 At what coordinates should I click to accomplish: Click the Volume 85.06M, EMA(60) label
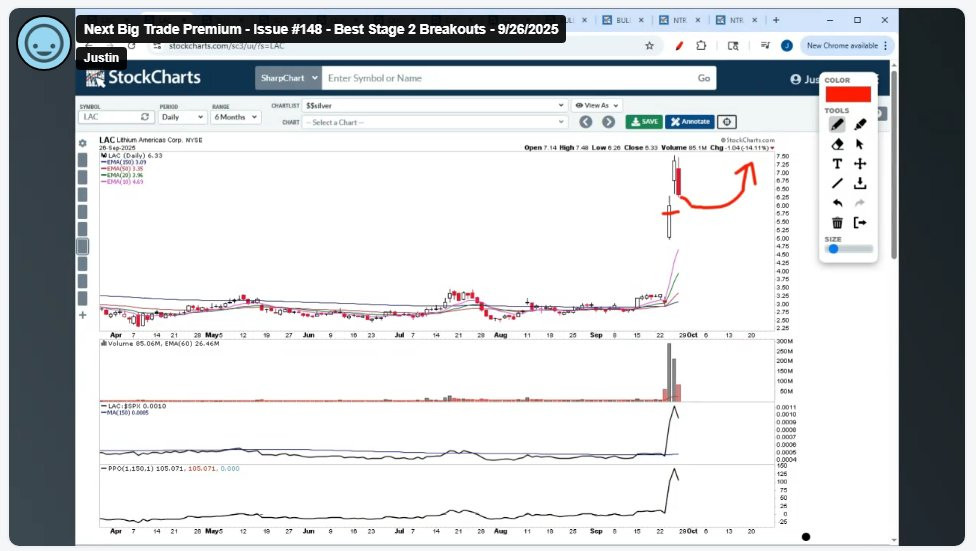[160, 344]
